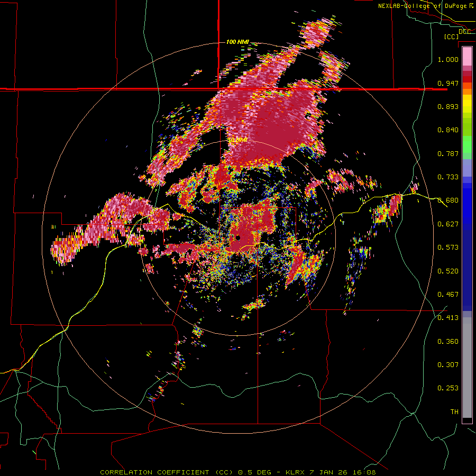Select the 0.680 scale value

448,200
